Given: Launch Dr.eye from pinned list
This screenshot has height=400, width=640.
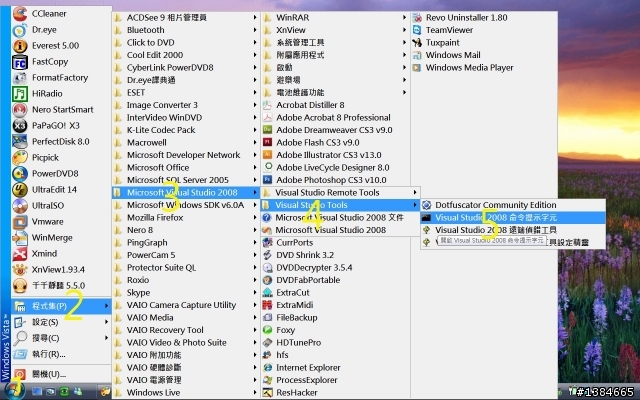Looking at the screenshot, I should click(x=61, y=29).
